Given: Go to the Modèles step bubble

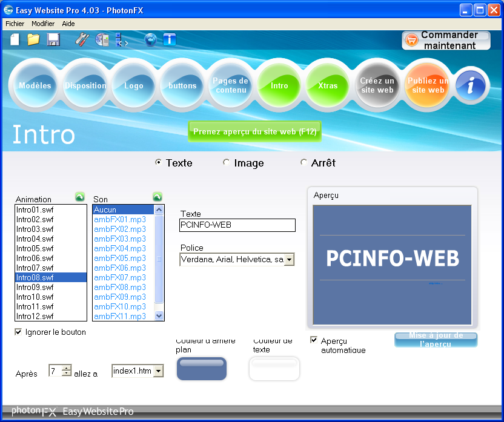Looking at the screenshot, I should point(35,85).
